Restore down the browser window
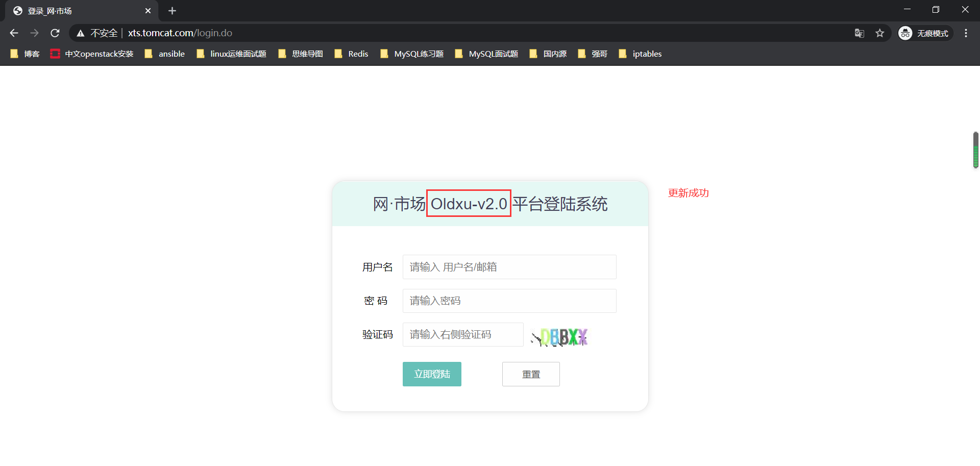This screenshot has width=980, height=466. (x=936, y=10)
